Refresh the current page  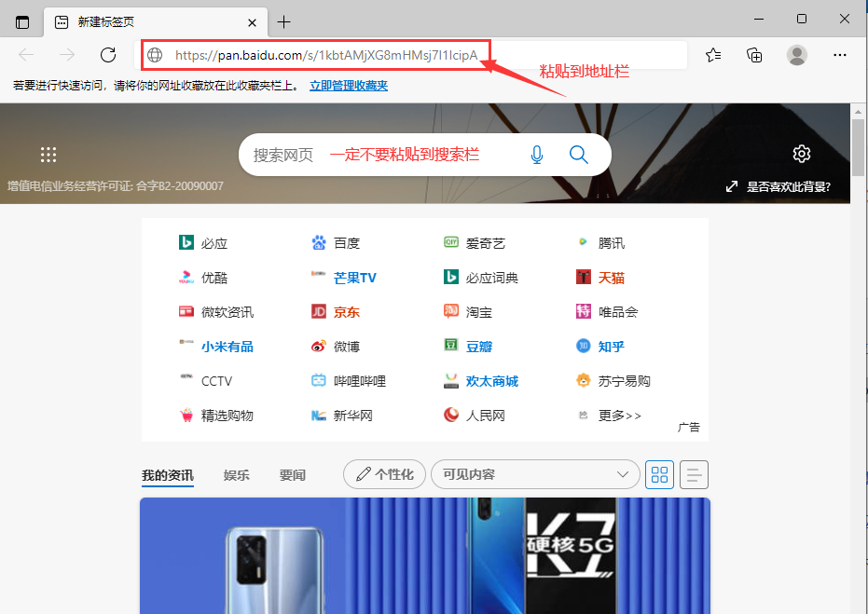108,55
